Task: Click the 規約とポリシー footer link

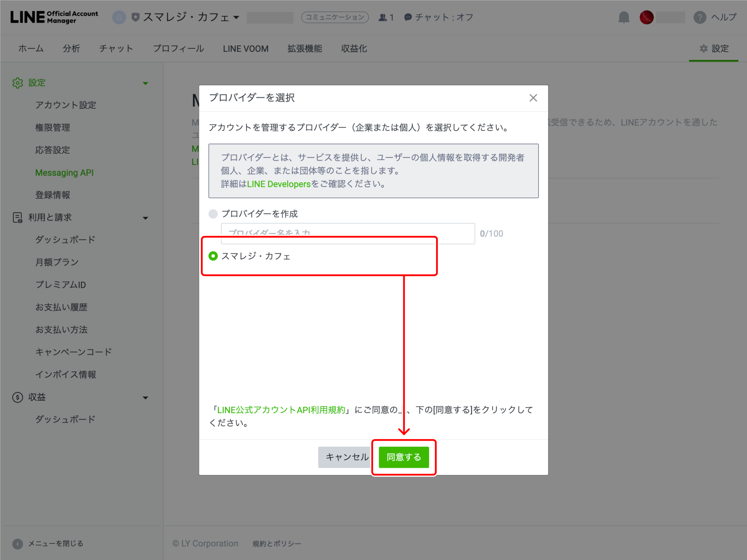Action: [277, 543]
